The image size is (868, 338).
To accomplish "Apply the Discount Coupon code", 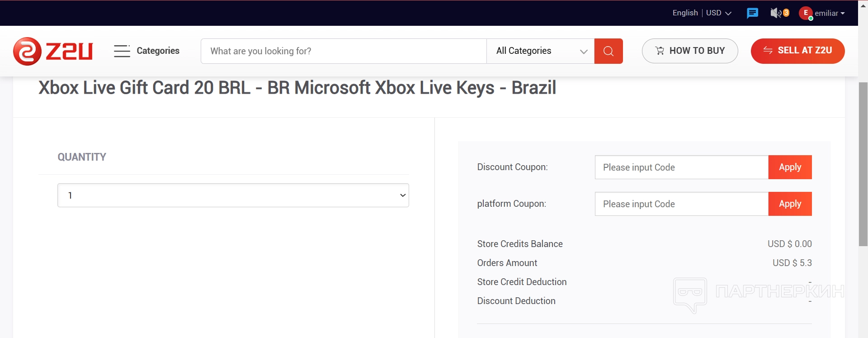I will point(790,167).
